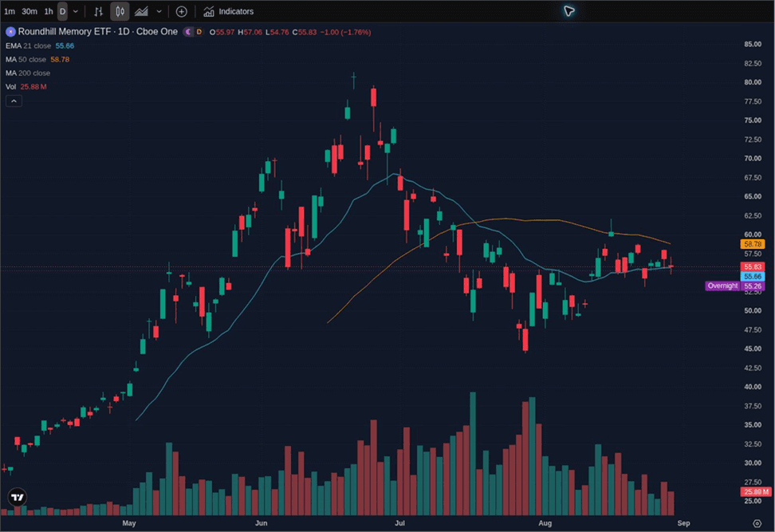This screenshot has height=532, width=775.
Task: Open the Indicators menu
Action: coord(229,11)
